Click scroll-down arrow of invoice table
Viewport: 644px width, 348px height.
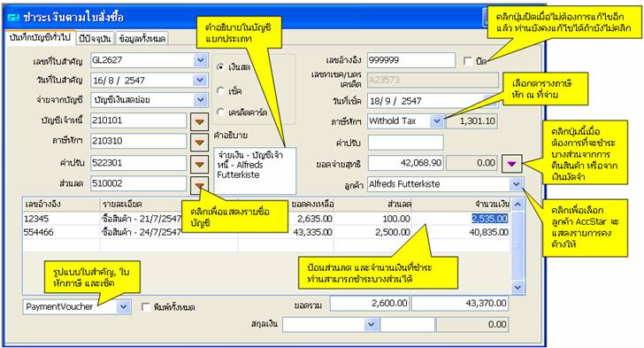pos(517,287)
